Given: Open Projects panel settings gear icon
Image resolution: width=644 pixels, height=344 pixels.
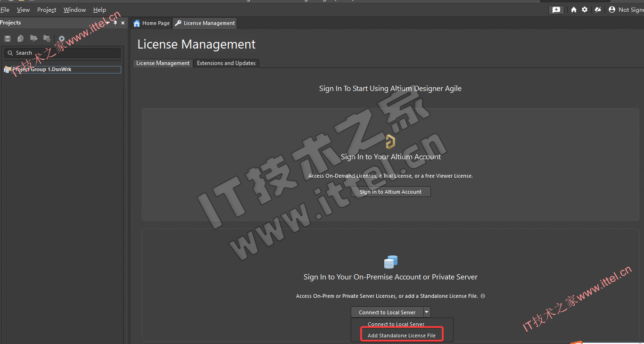Looking at the screenshot, I should pos(61,39).
